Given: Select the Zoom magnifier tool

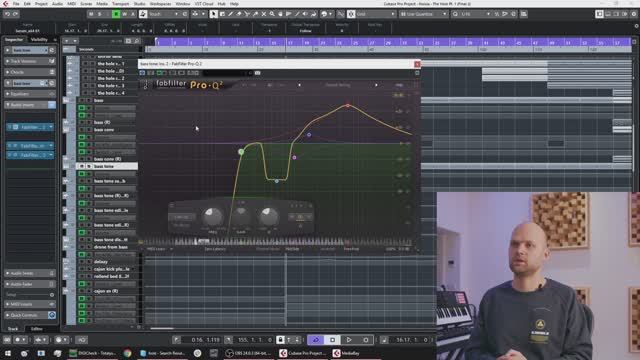Looking at the screenshot, I should [272, 14].
